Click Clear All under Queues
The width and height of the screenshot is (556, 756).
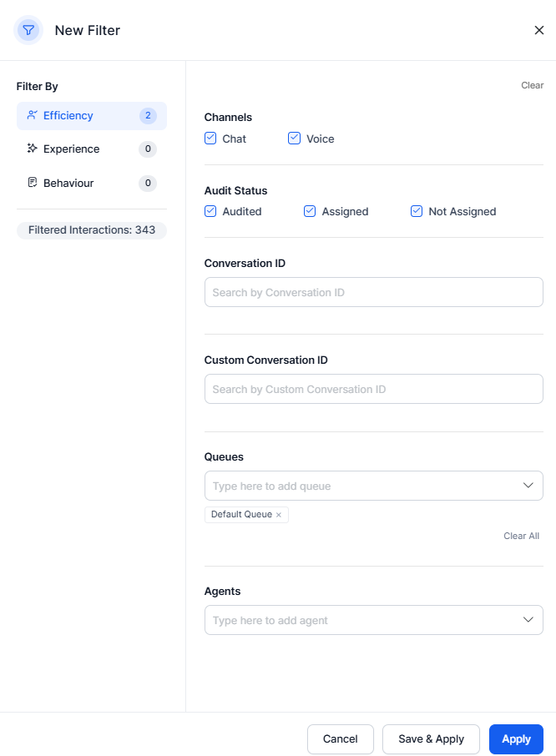(521, 537)
